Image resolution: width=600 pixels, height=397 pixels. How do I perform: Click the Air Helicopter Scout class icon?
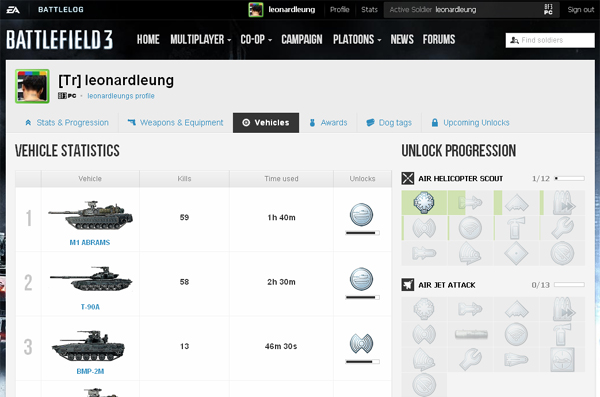tap(408, 178)
